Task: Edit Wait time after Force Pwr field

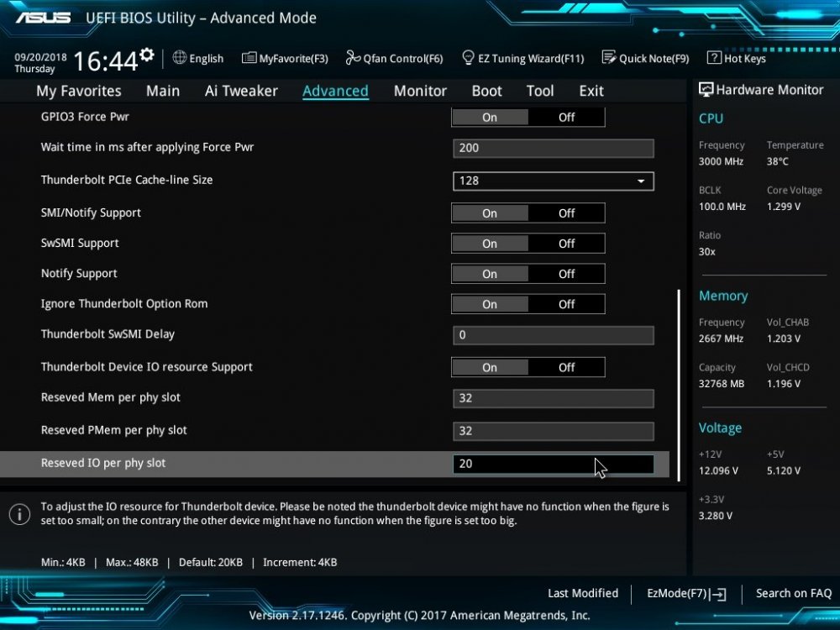Action: 553,149
